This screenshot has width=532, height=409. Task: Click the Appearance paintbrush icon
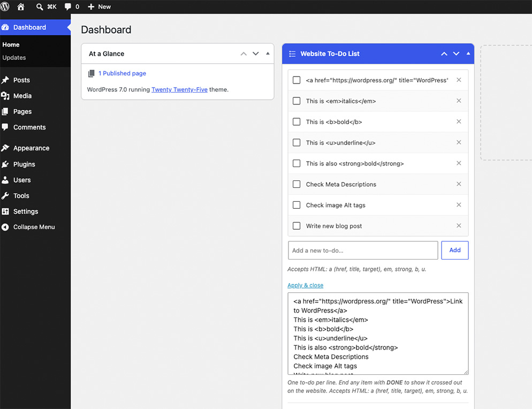tap(5, 148)
